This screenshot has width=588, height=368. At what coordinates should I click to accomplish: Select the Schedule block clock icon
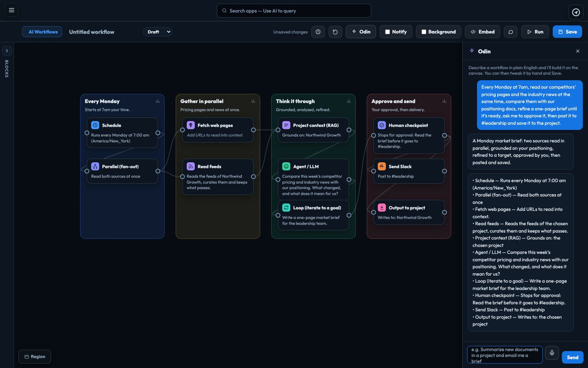click(x=95, y=125)
